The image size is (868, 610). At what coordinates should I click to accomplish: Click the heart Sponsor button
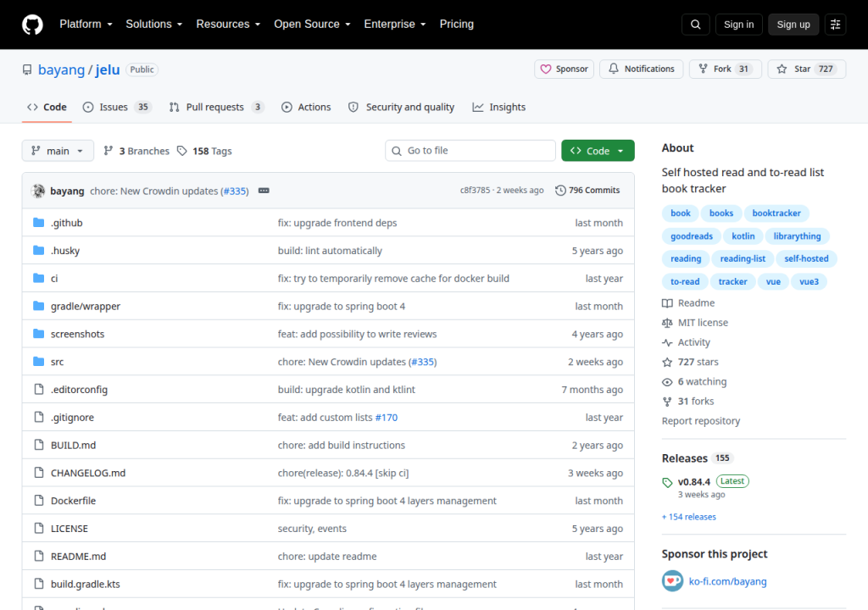(x=564, y=69)
